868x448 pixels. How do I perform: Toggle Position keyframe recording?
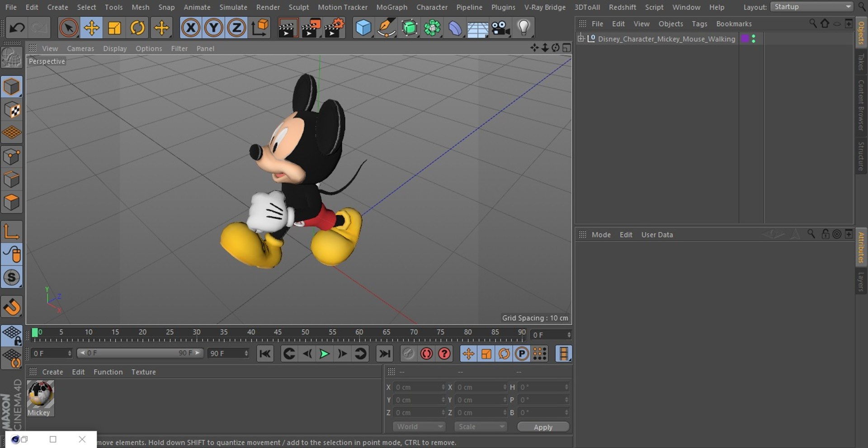(468, 354)
